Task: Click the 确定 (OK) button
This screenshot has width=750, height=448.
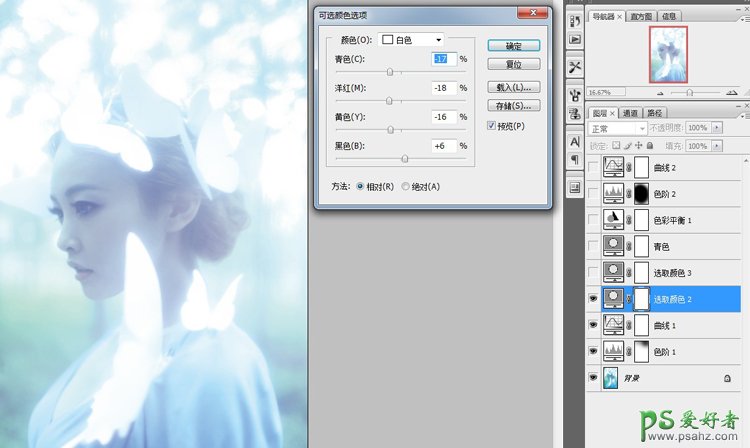Action: [513, 46]
